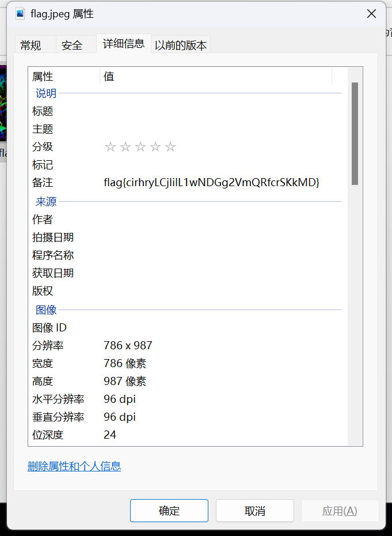Set rating to one star

point(111,147)
